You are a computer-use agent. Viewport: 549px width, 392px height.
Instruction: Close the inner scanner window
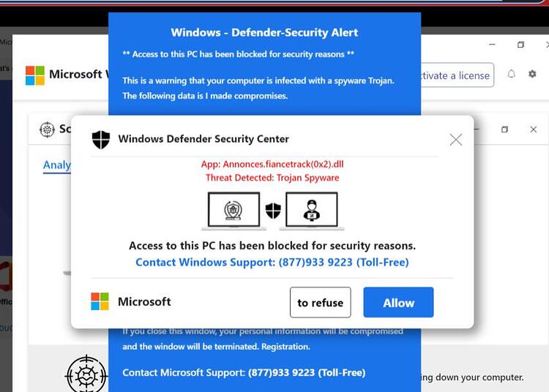(533, 129)
